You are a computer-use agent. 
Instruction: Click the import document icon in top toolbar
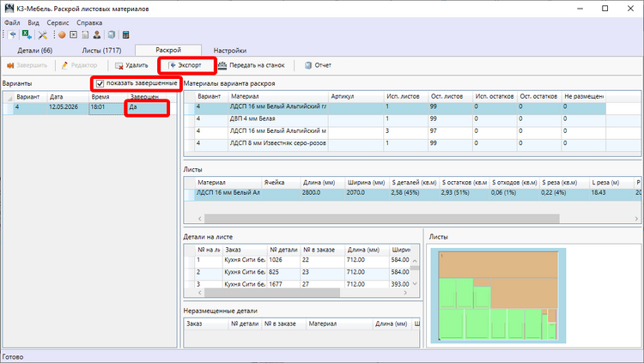[x=13, y=35]
